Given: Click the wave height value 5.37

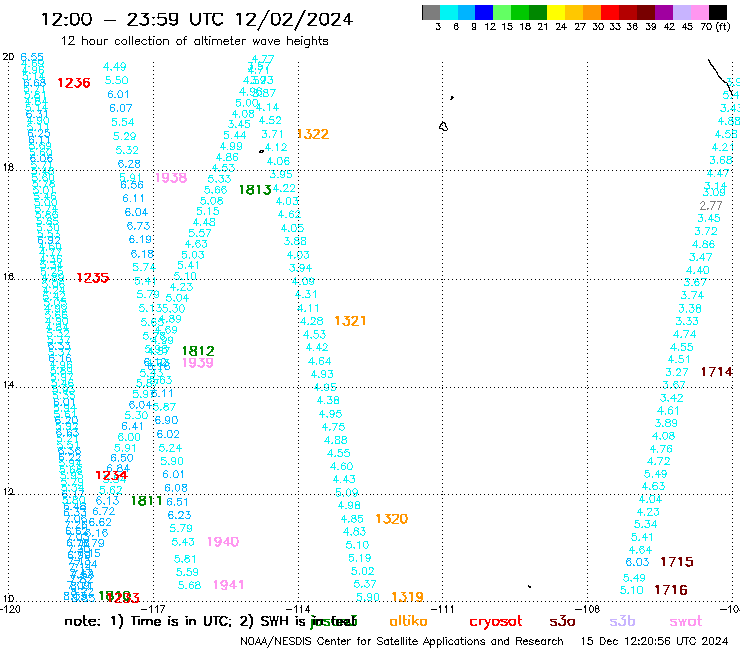Looking at the screenshot, I should (365, 584).
